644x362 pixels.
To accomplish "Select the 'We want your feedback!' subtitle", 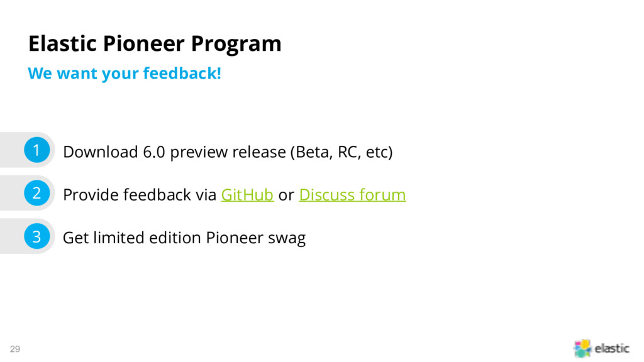I will point(125,74).
